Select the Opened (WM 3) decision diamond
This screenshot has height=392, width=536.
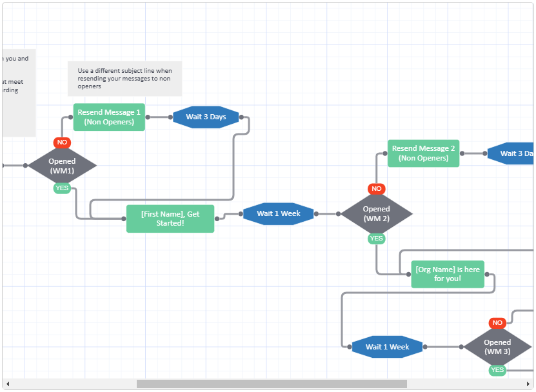click(497, 347)
